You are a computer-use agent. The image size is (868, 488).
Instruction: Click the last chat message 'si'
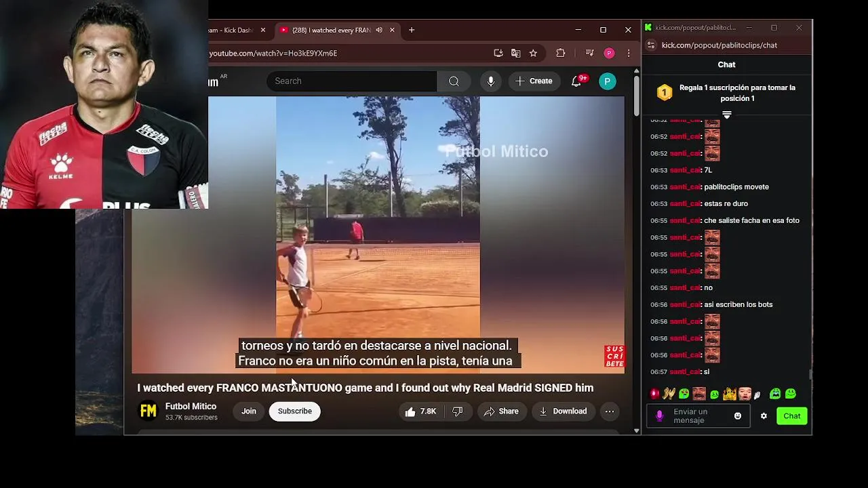click(x=707, y=371)
